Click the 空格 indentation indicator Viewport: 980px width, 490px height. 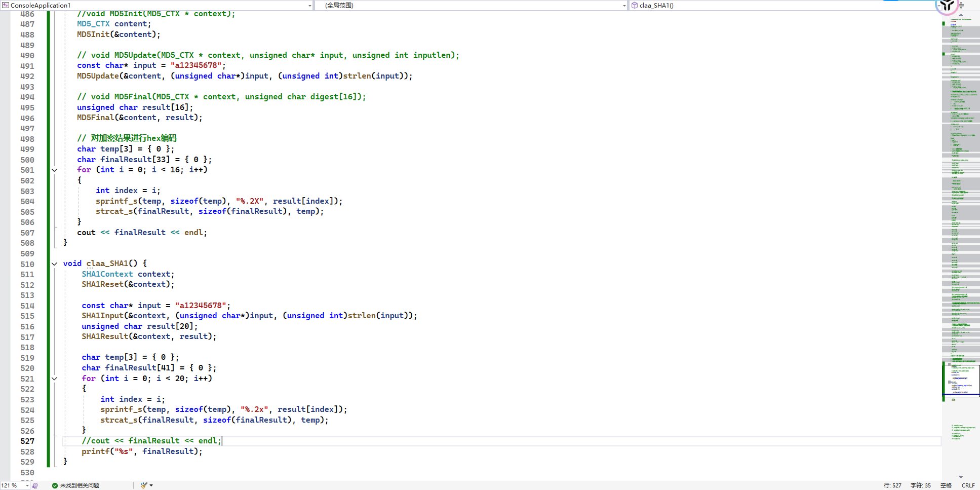coord(946,485)
